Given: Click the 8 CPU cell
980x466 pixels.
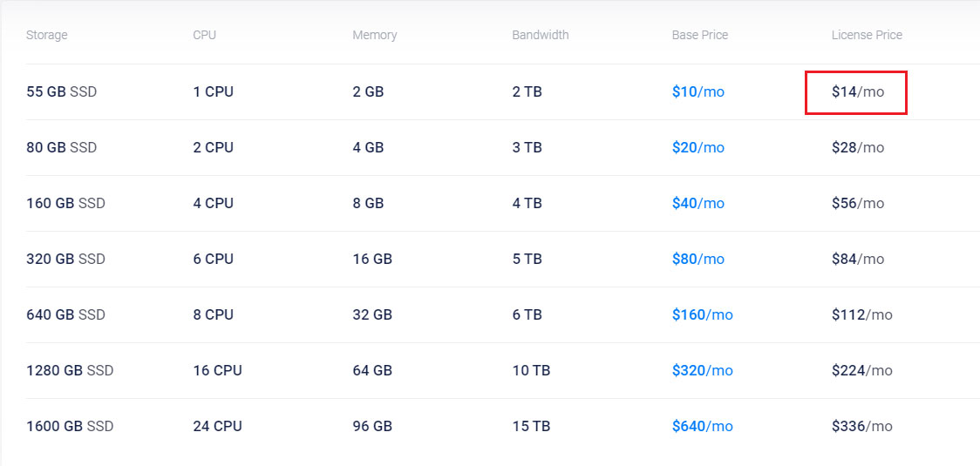Looking at the screenshot, I should click(x=213, y=314).
